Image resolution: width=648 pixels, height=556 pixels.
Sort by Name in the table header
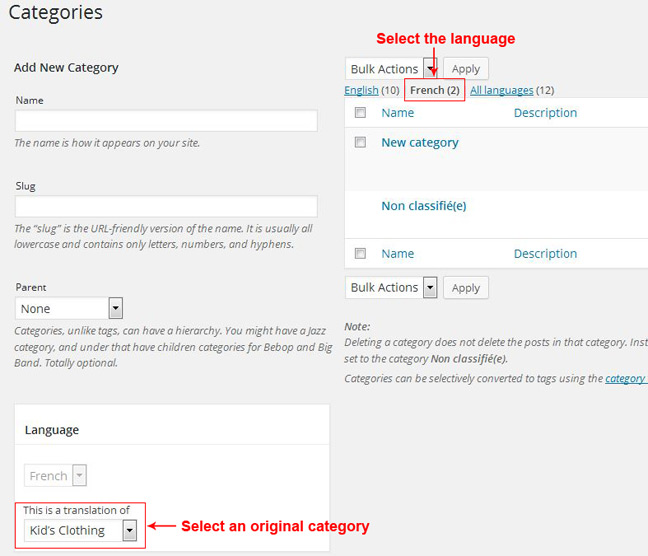tap(398, 113)
